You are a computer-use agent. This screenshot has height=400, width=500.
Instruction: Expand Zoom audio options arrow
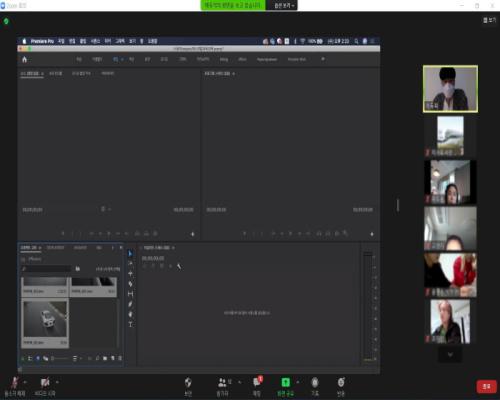(x=25, y=382)
